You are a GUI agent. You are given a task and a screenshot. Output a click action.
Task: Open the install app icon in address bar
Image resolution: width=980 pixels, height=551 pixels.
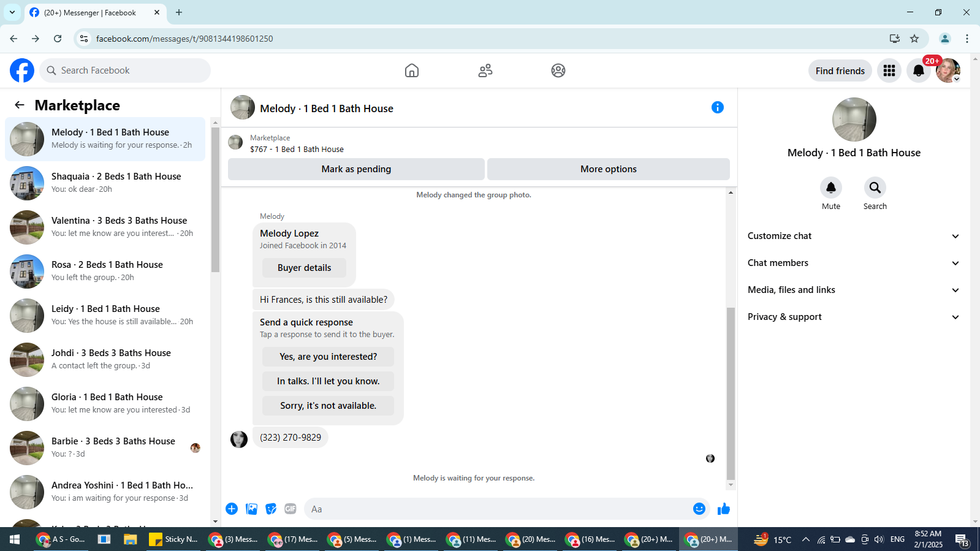895,39
